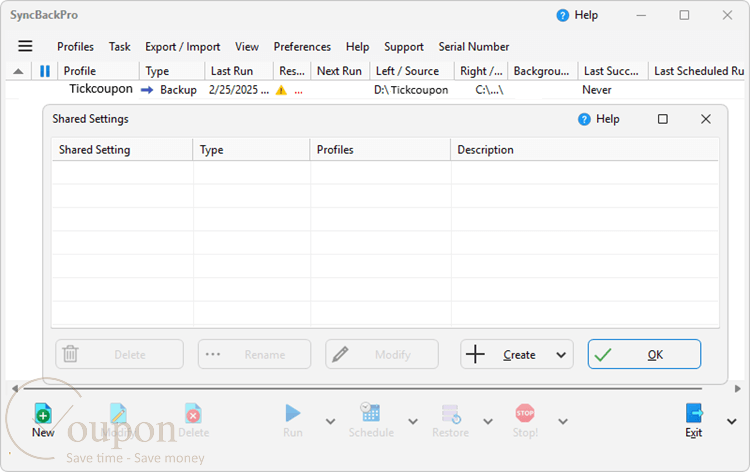750x472 pixels.
Task: Click the Restore toolbar icon
Action: pos(451,413)
